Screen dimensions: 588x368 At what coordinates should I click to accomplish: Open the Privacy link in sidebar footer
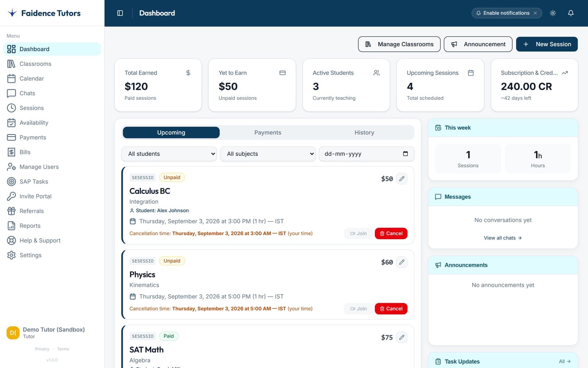[x=42, y=349]
